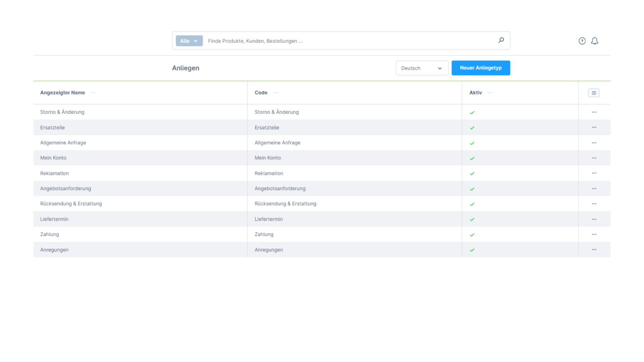The image size is (644, 362).
Task: Click Neuer Anliegetyp button
Action: [481, 68]
